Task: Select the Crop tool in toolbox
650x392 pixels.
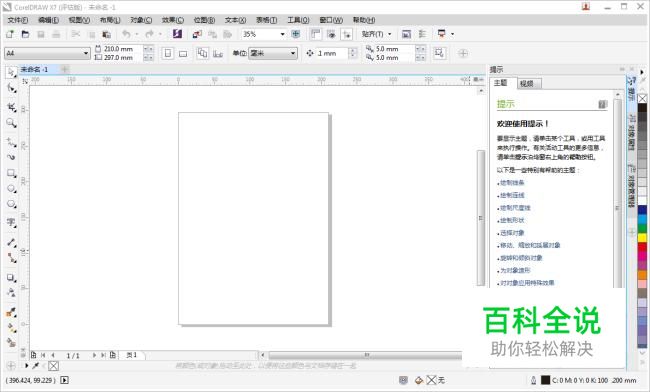Action: [11, 107]
